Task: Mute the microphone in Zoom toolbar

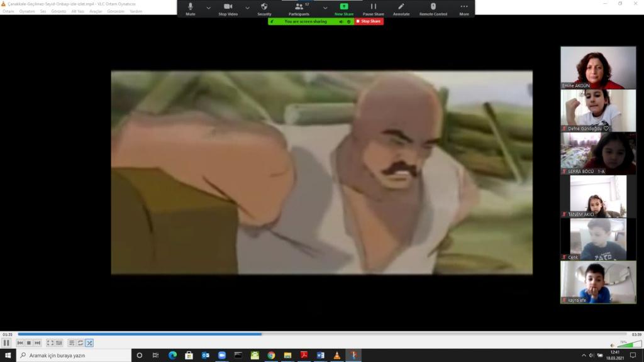Action: coord(190,9)
